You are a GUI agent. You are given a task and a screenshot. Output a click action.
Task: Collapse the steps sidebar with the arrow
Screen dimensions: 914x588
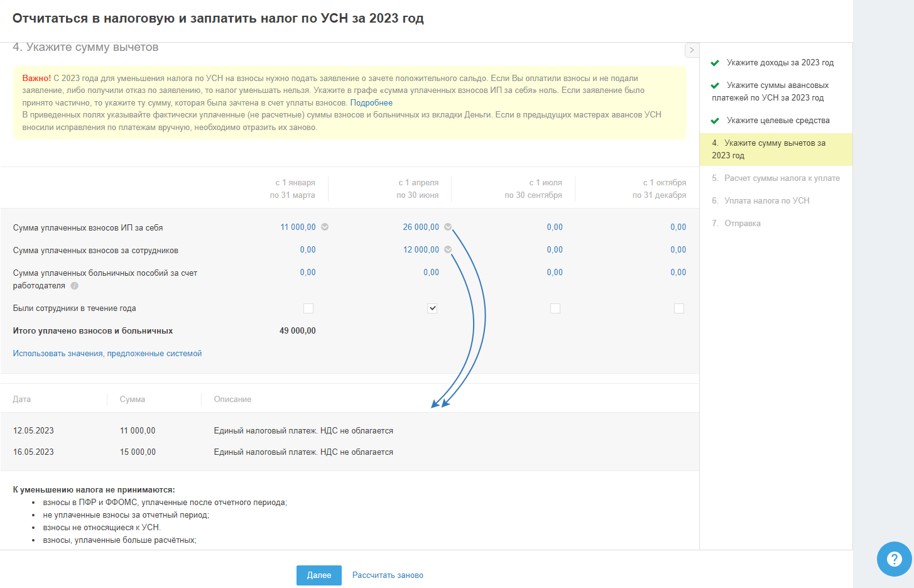tap(692, 50)
